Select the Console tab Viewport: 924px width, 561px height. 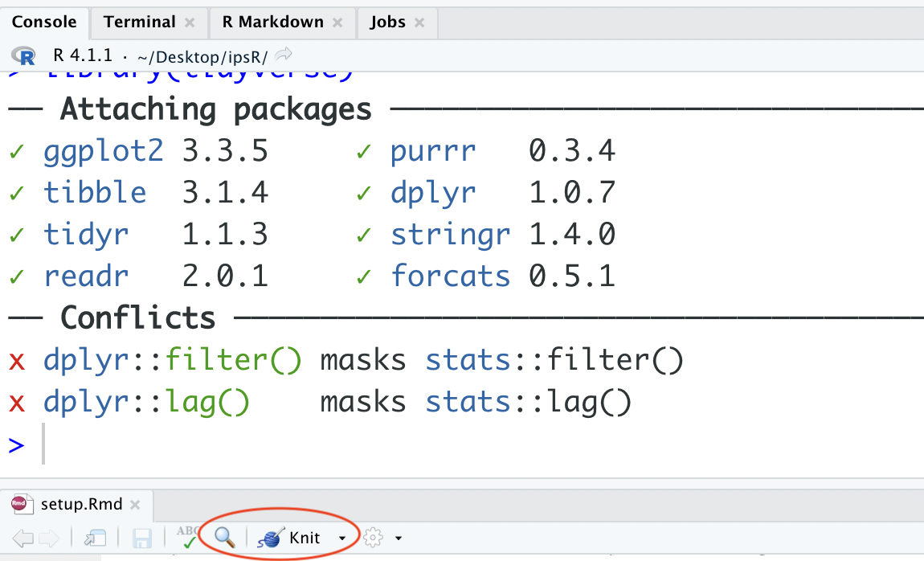click(44, 22)
